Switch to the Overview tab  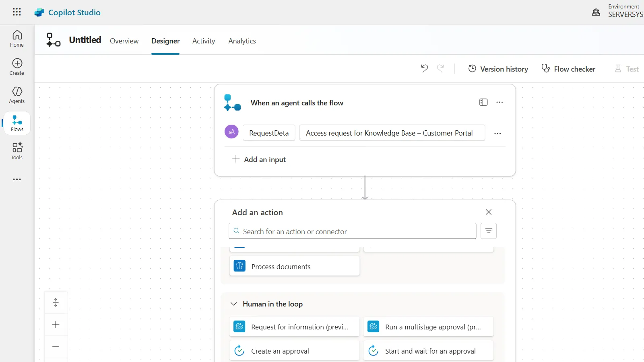(x=124, y=41)
